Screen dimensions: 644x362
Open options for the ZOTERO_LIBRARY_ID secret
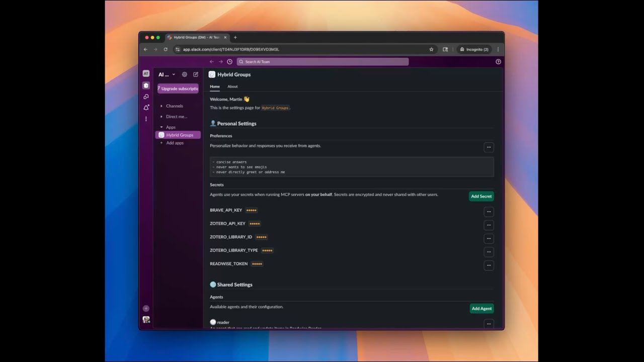[489, 238]
